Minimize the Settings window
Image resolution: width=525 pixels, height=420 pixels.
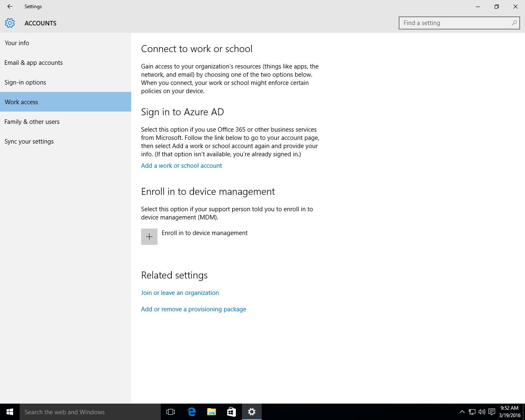[478, 7]
